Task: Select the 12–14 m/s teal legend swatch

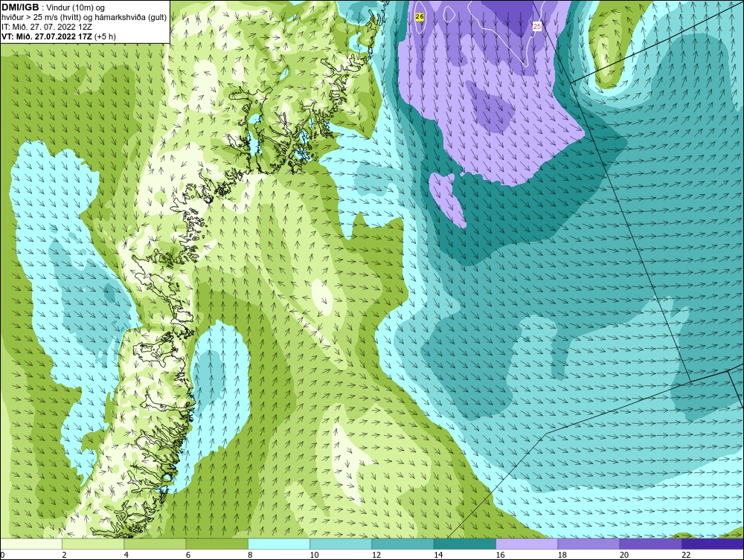Action: 403,544
